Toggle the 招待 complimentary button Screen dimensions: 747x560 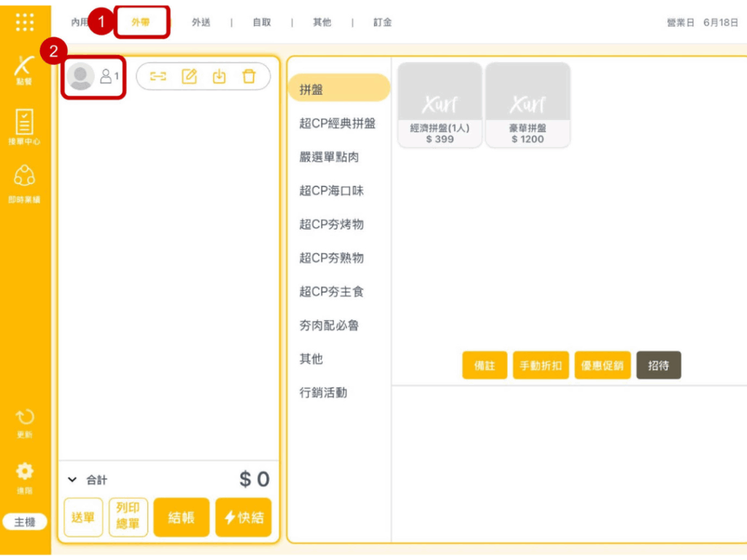pyautogui.click(x=658, y=365)
